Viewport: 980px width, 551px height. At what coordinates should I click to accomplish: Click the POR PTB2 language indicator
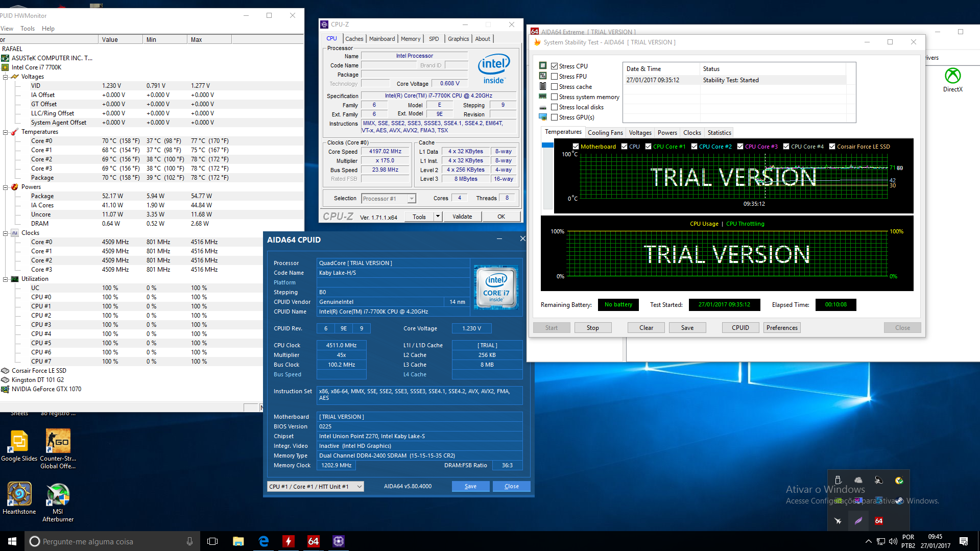[x=909, y=541]
